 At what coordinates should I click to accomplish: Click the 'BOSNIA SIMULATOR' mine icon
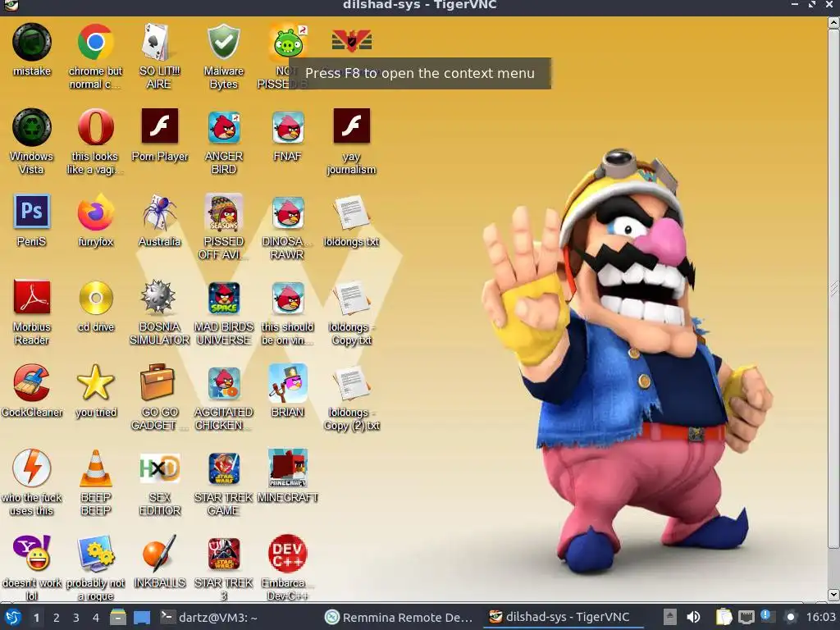[159, 296]
